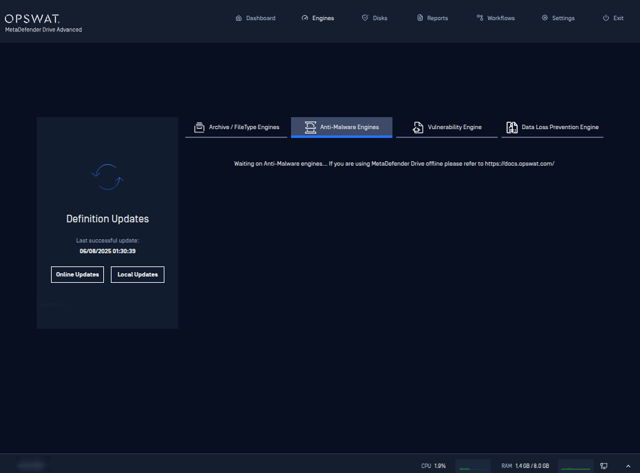Click the Definition Updates refresh icon
This screenshot has width=640, height=473.
click(x=107, y=177)
